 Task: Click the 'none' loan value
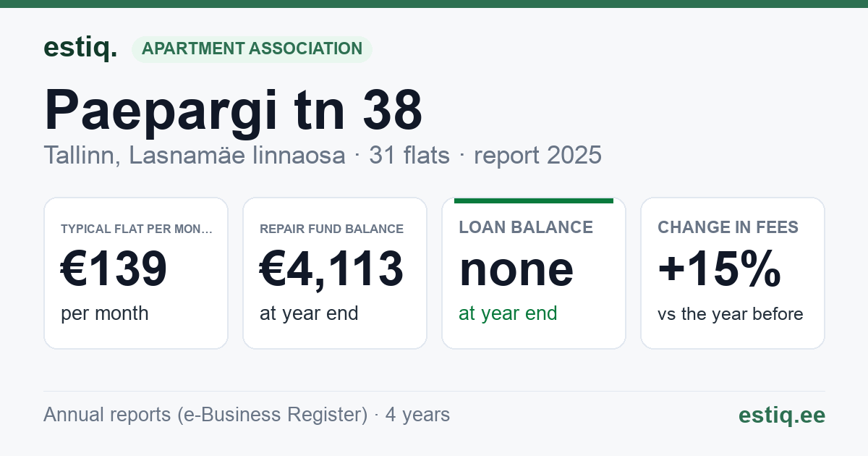(x=516, y=269)
